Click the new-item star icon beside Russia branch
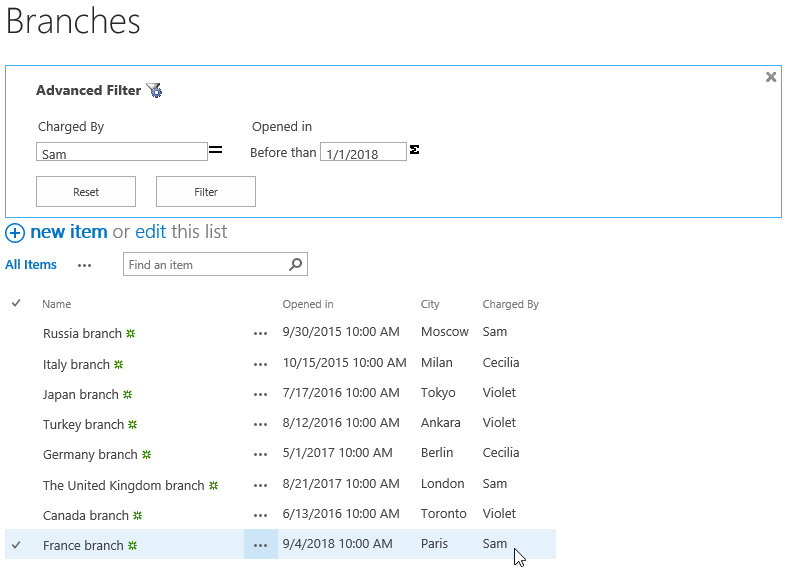Image resolution: width=790 pixels, height=570 pixels. [x=130, y=333]
